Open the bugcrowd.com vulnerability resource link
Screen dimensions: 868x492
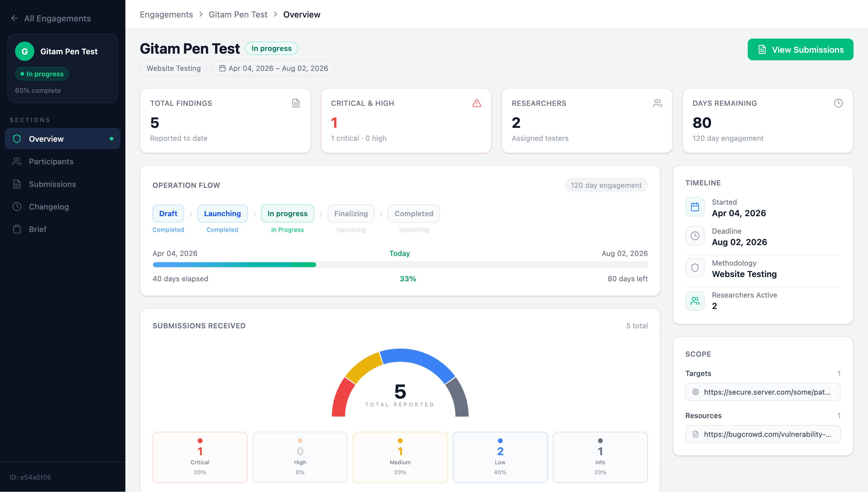coord(763,434)
